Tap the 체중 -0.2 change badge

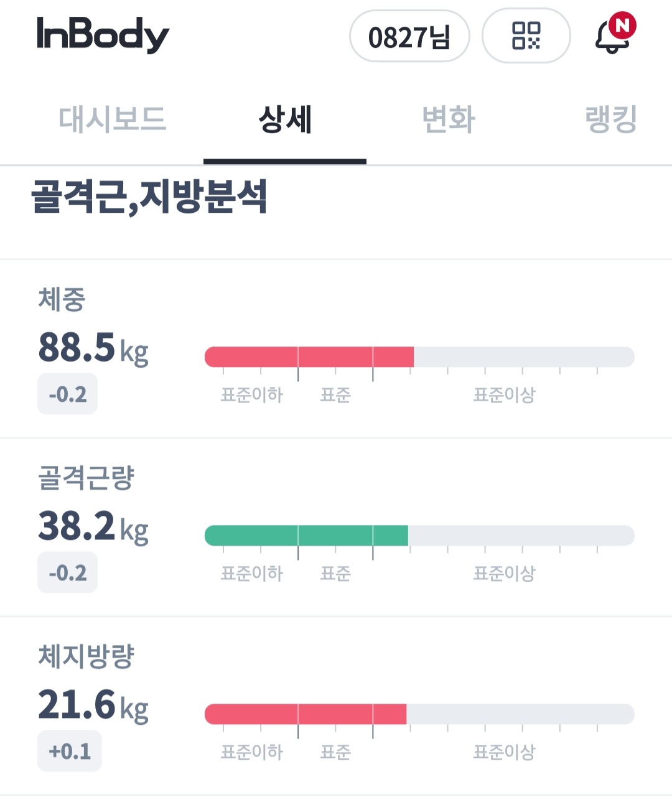(68, 394)
